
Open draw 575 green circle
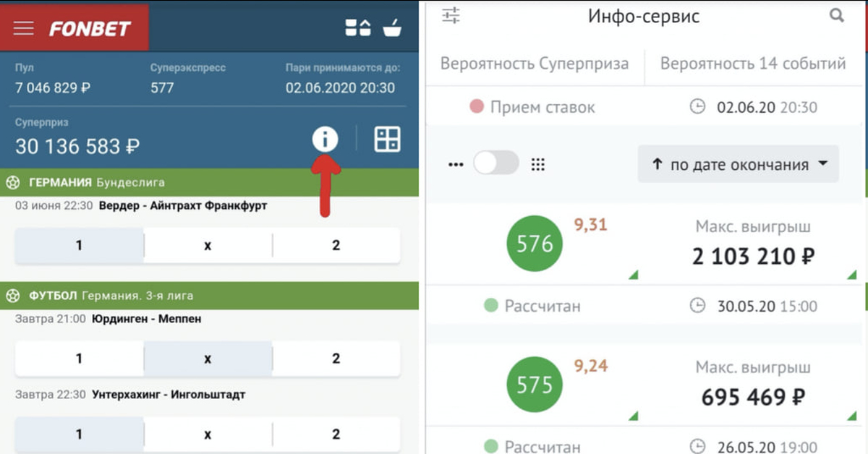535,385
